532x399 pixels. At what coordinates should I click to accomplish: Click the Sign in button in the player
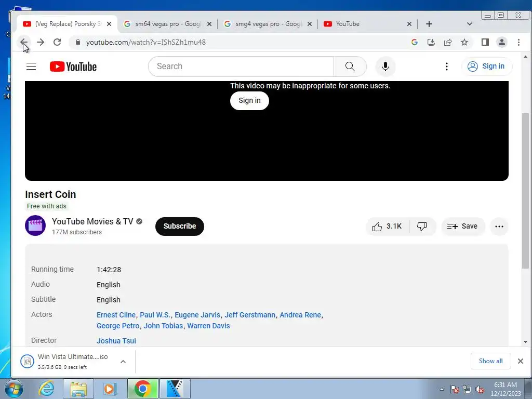pyautogui.click(x=249, y=100)
